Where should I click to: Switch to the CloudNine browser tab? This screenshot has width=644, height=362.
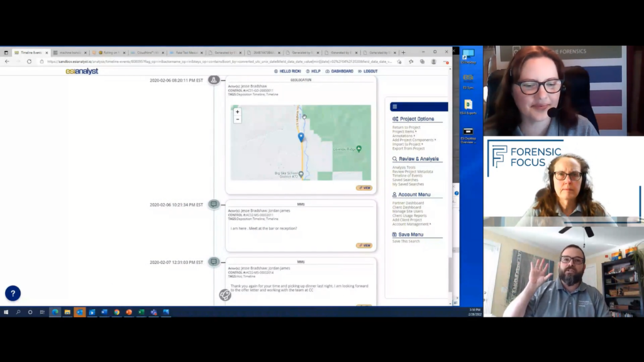(x=147, y=53)
